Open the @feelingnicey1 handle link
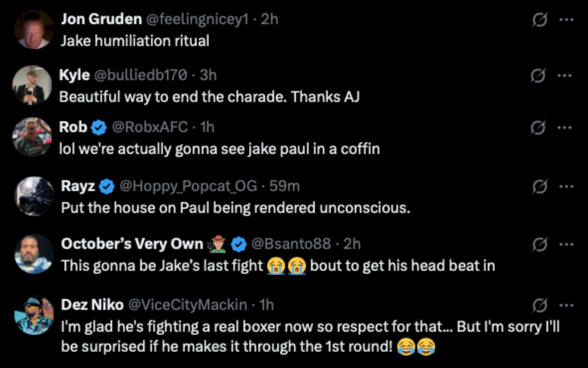 (x=198, y=20)
